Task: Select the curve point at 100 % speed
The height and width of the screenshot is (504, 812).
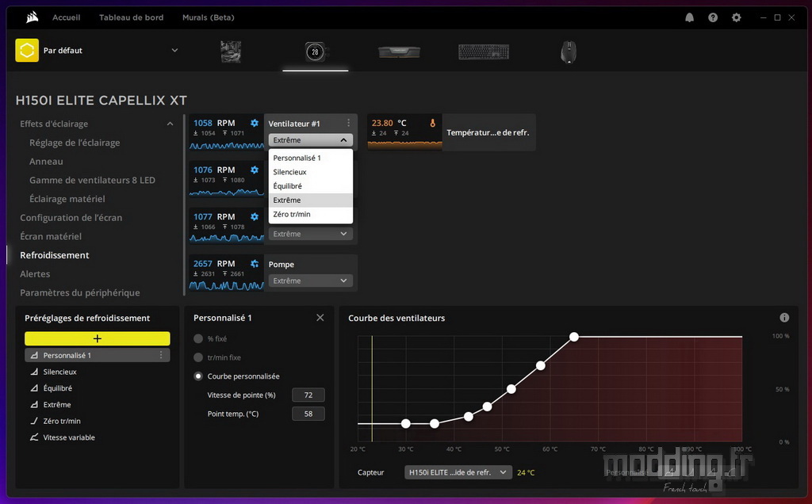Action: 574,337
